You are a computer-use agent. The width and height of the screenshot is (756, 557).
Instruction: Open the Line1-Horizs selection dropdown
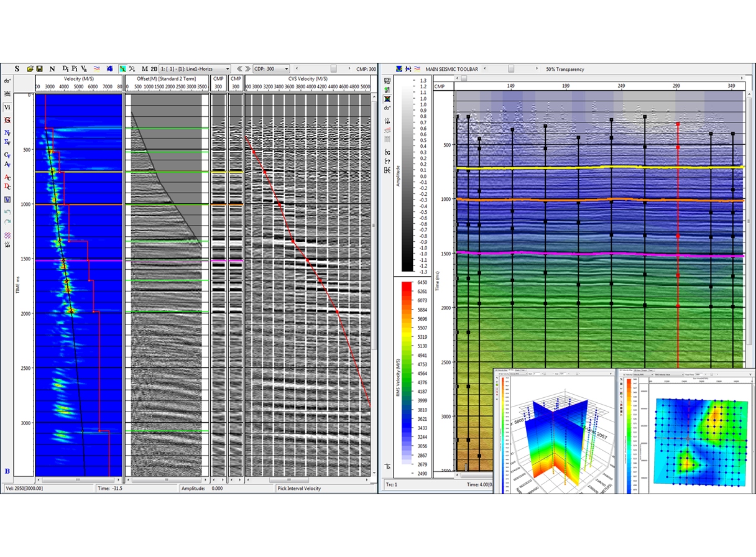click(195, 68)
